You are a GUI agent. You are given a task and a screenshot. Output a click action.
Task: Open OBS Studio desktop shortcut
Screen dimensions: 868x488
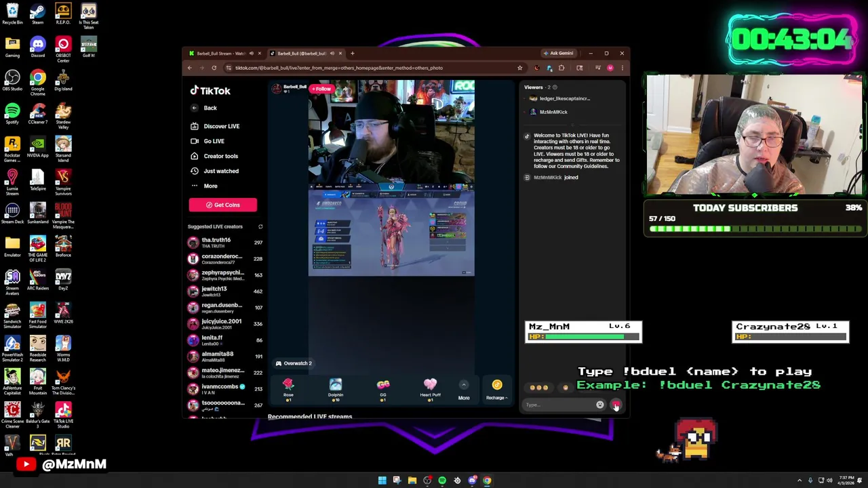click(12, 79)
